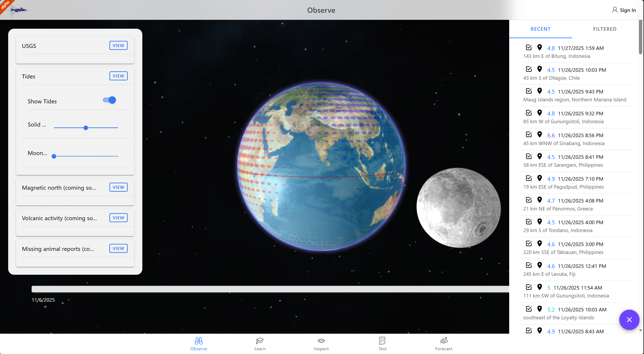
Task: Select the Observe tab icon
Action: (x=198, y=341)
